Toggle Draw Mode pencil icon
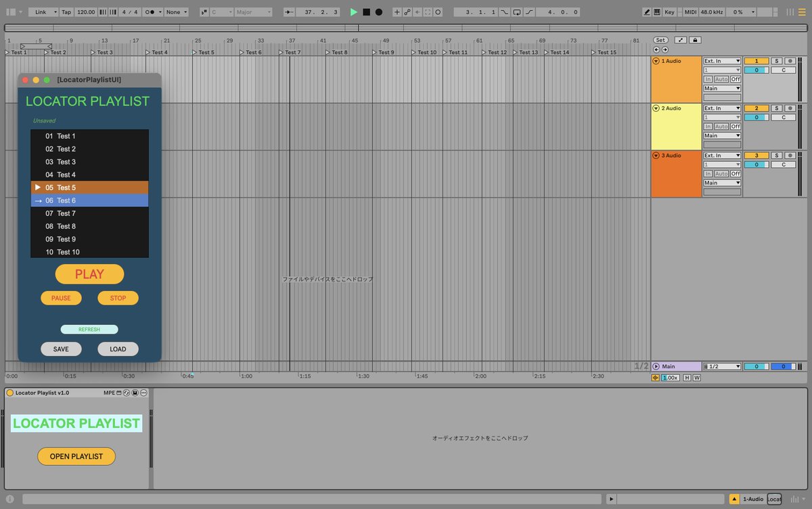The height and width of the screenshot is (509, 812). click(x=647, y=12)
